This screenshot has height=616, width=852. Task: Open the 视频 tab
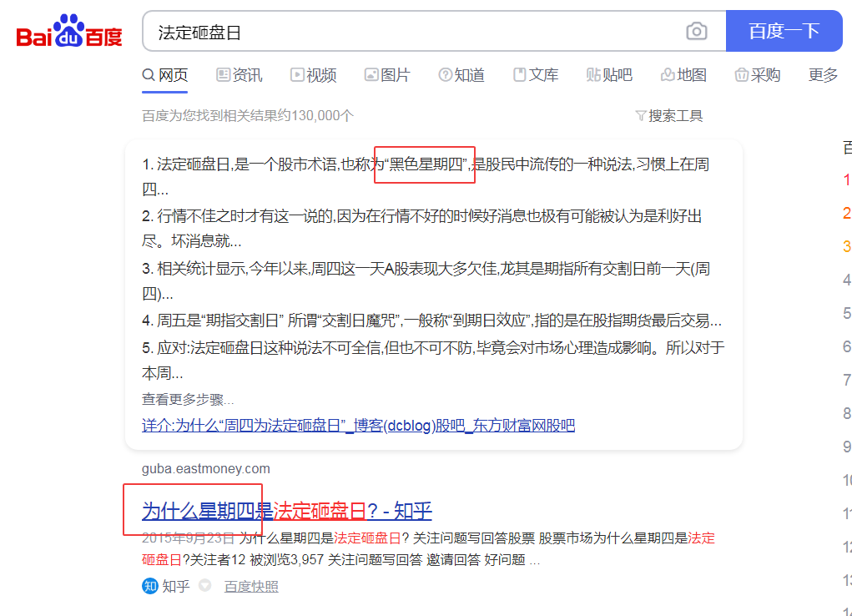coord(314,74)
